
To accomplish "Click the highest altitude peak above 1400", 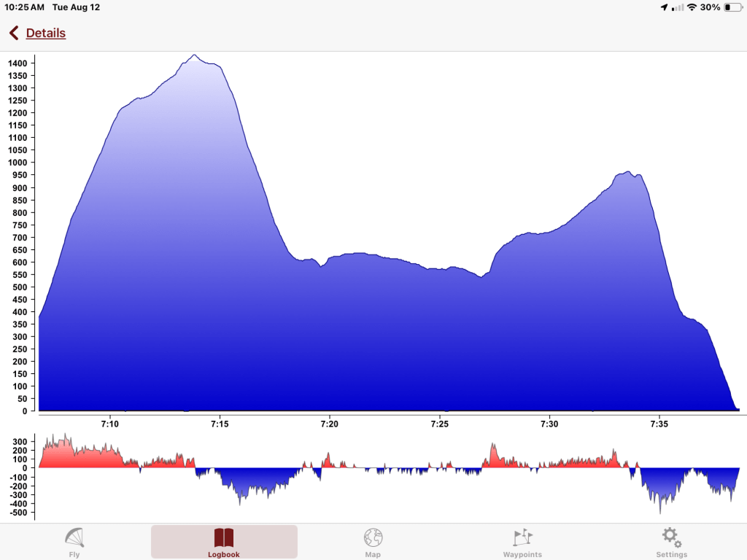I will (x=194, y=55).
